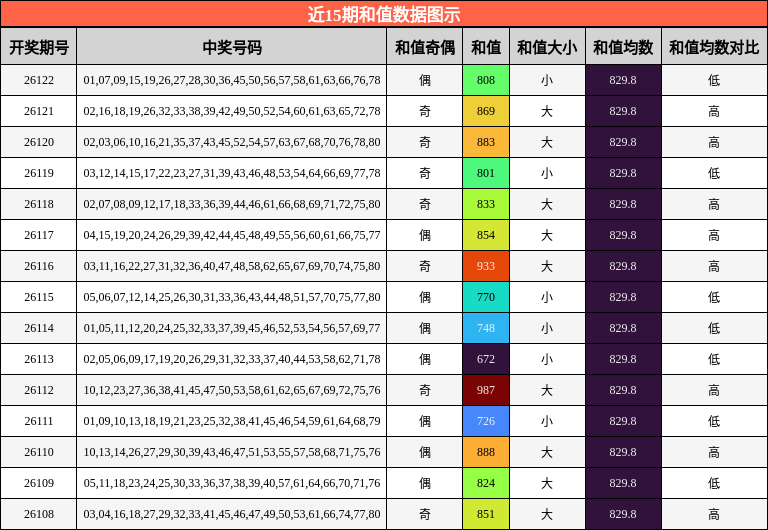Click winning numbers row starting 02,05,06,09

[x=232, y=359]
